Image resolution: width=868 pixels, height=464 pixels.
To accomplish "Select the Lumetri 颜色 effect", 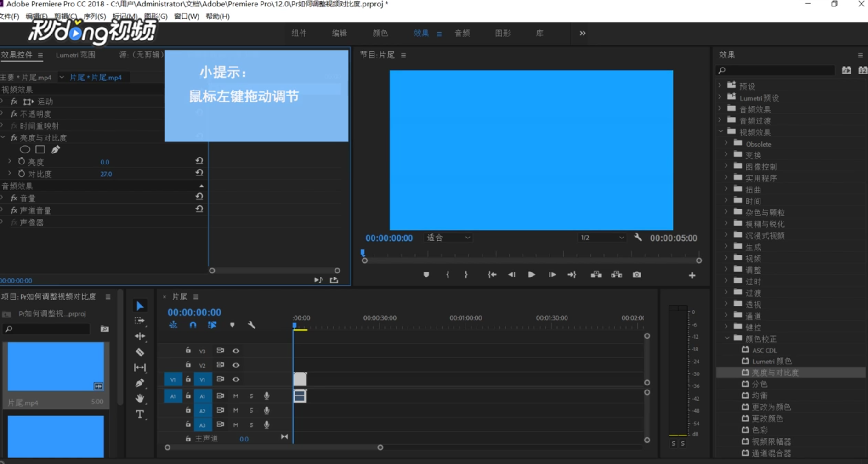I will [x=772, y=361].
